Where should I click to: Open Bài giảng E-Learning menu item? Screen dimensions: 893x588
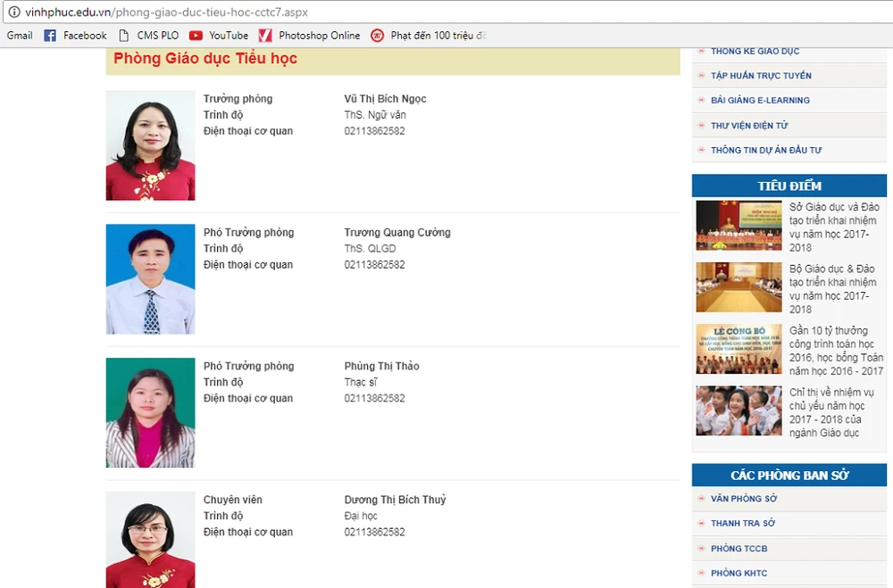(760, 101)
